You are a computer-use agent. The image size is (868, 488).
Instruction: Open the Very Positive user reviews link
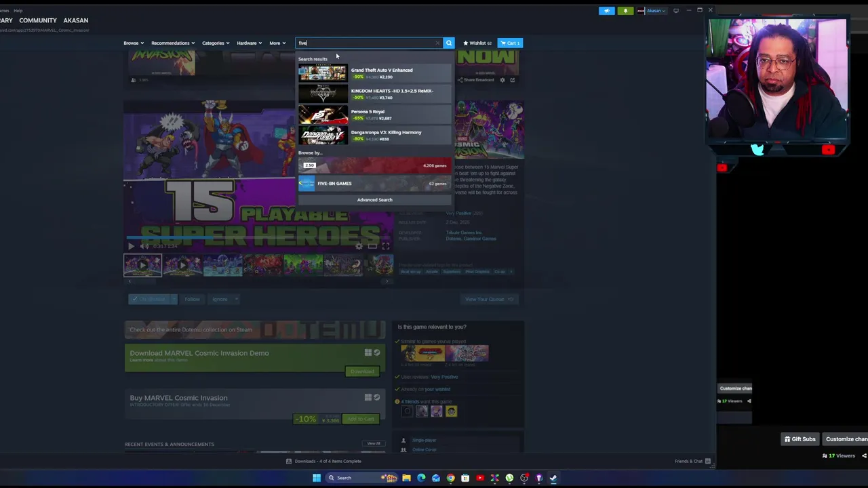tap(444, 377)
